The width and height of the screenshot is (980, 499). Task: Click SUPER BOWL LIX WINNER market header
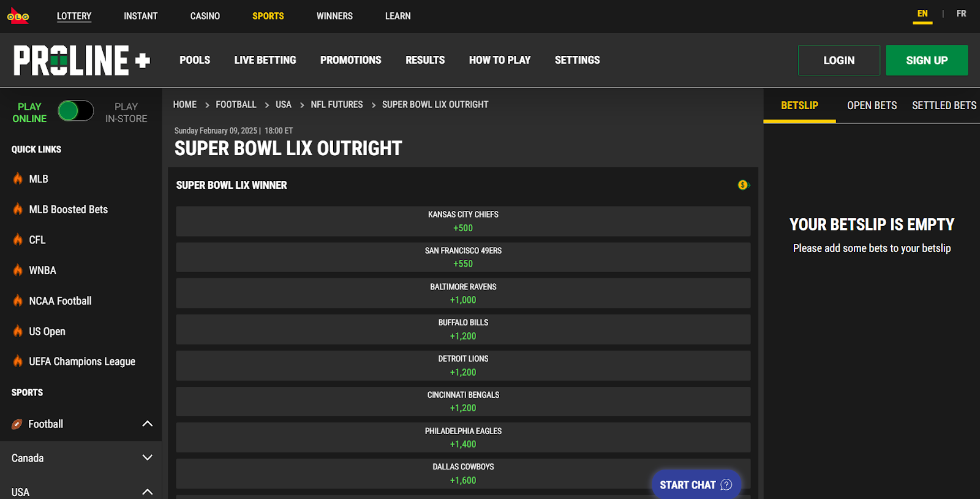tap(232, 185)
